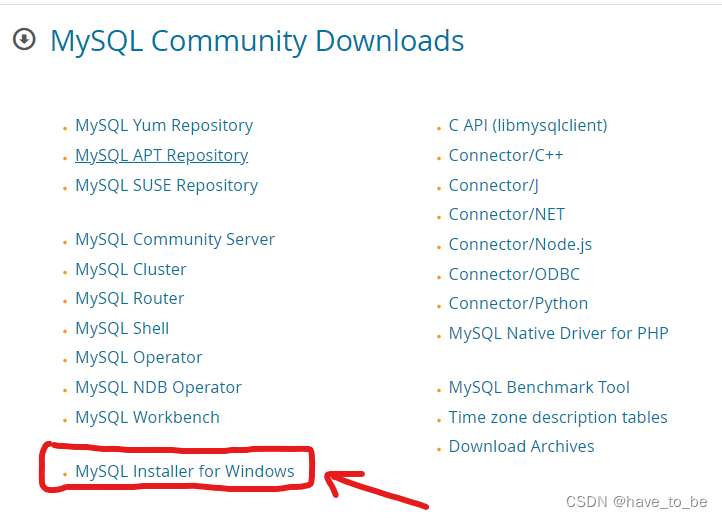
Task: Open MySQL APT Repository link
Action: click(x=162, y=156)
